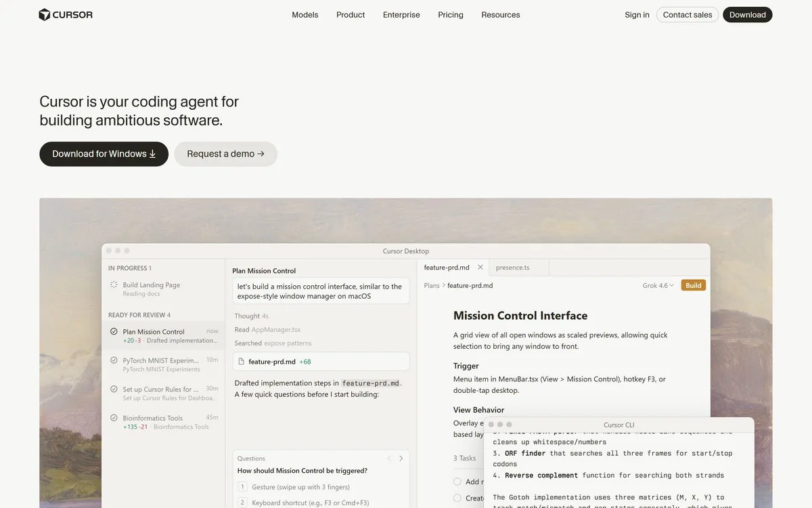
Task: Click check icon beside Bioinformatics Tools
Action: 114,418
